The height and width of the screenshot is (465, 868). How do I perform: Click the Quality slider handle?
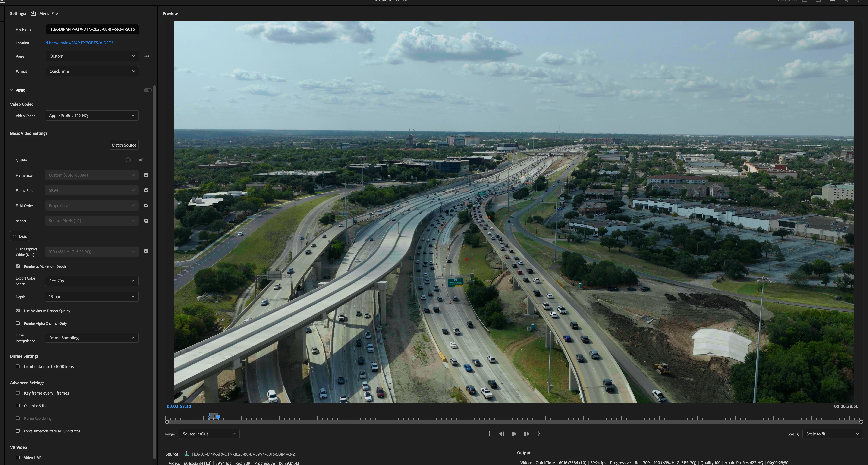click(128, 160)
